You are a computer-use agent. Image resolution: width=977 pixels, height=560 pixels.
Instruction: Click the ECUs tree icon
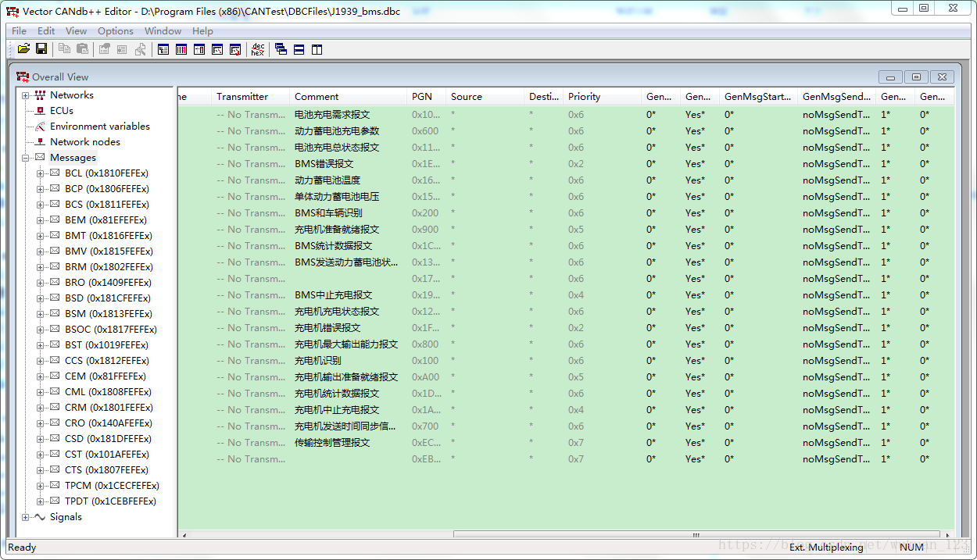click(40, 111)
